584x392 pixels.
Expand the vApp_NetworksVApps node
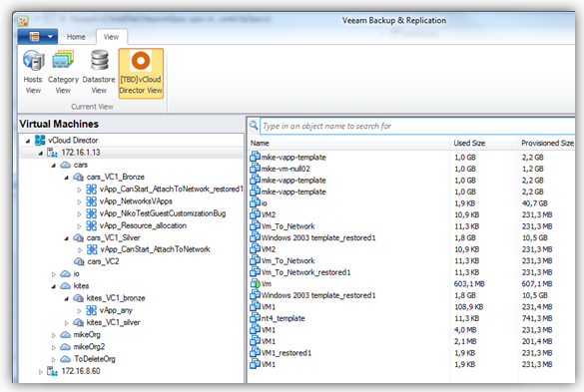(x=79, y=202)
